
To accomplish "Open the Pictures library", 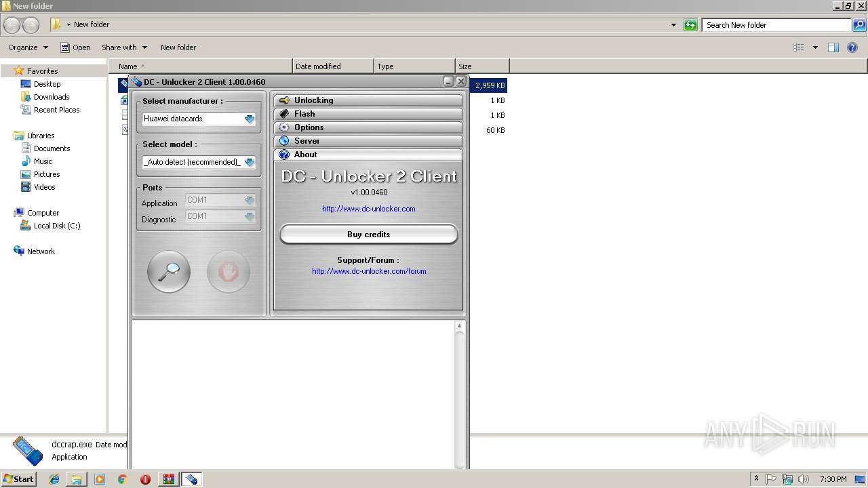I will pos(47,174).
